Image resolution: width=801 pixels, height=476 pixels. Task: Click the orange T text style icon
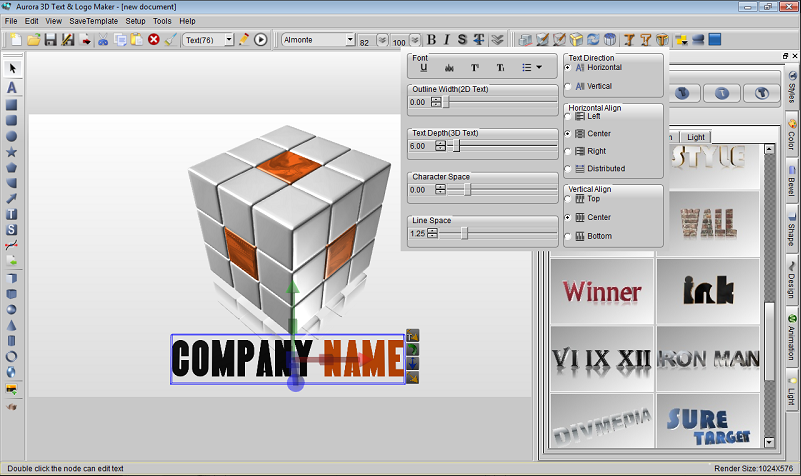pos(629,40)
